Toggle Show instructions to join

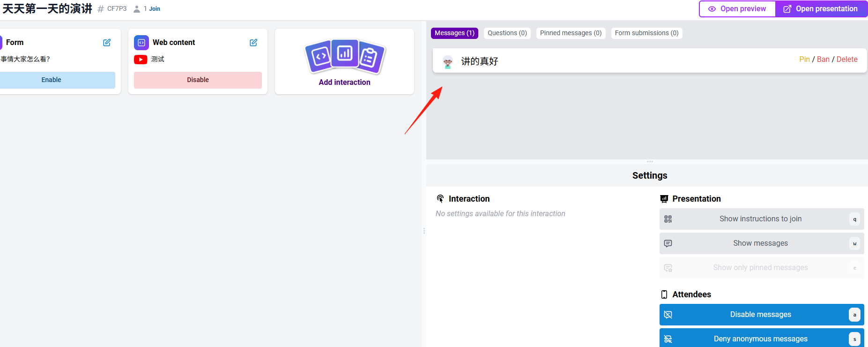(762, 219)
